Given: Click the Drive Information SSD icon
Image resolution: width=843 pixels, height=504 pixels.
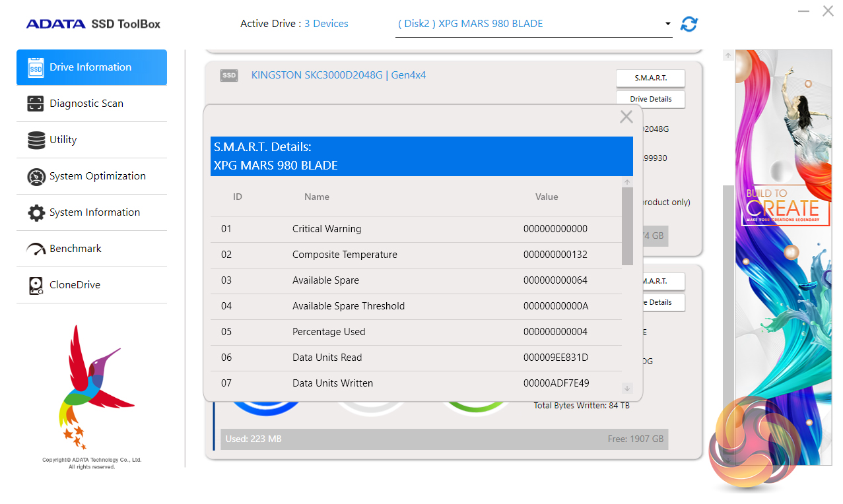Looking at the screenshot, I should pos(36,67).
